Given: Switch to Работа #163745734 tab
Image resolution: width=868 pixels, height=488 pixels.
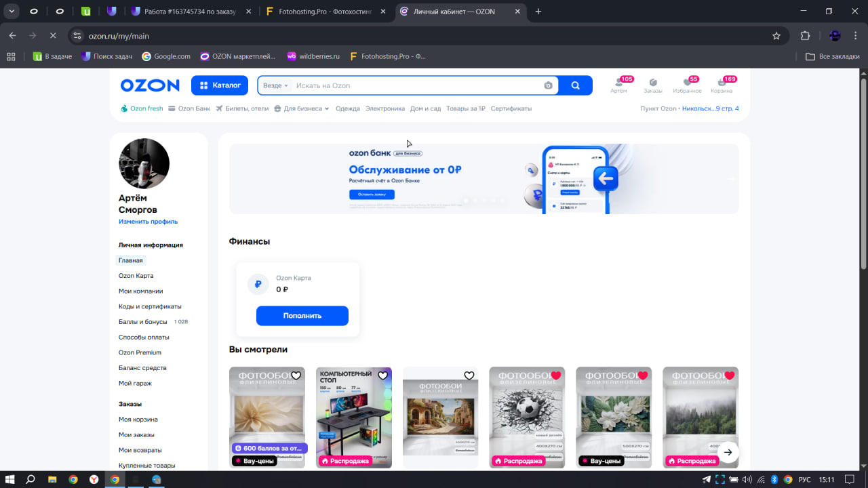Looking at the screenshot, I should click(191, 12).
